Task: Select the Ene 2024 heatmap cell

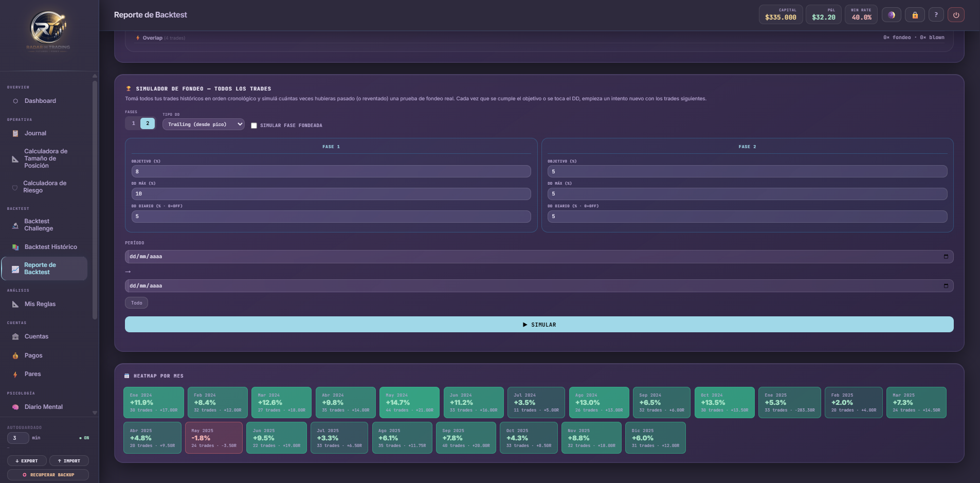Action: 154,402
